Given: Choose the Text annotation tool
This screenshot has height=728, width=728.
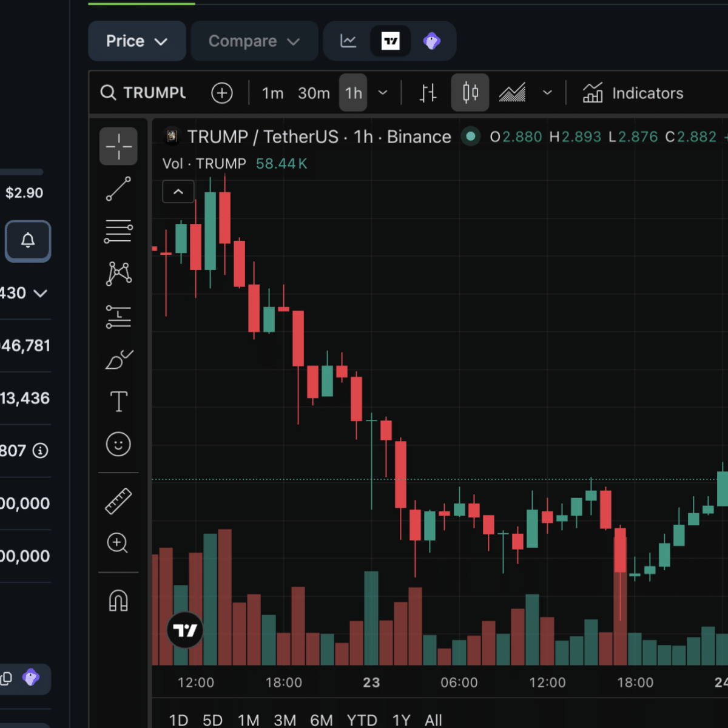Looking at the screenshot, I should pos(118,402).
